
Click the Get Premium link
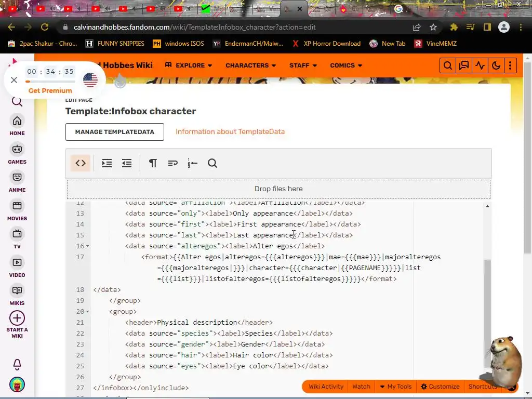[50, 90]
